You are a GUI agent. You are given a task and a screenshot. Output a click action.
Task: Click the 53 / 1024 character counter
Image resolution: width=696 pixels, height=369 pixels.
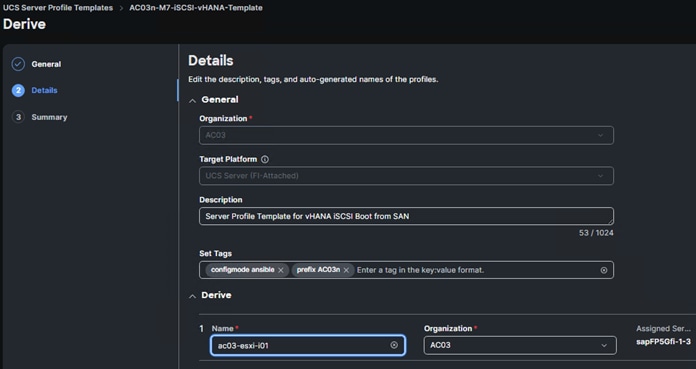[596, 233]
